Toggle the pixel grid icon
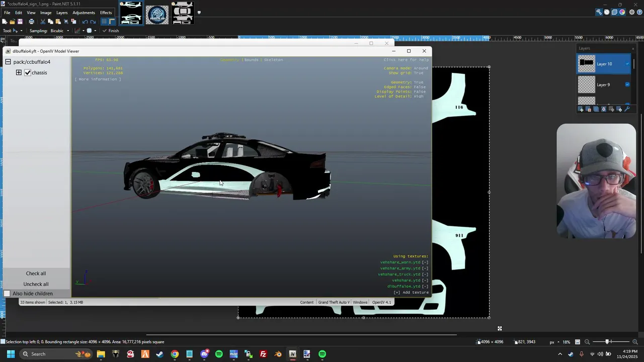 click(104, 22)
